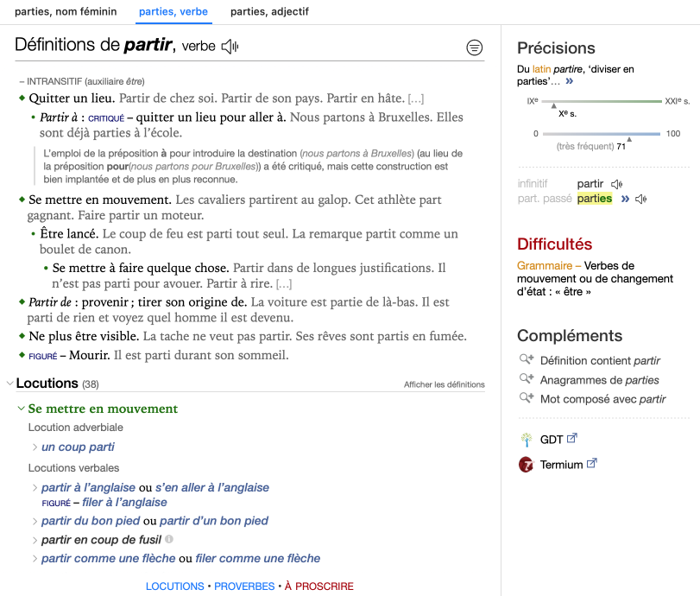Viewport: 700px width, 596px height.
Task: Collapse the Locutions section
Action: tap(9, 384)
